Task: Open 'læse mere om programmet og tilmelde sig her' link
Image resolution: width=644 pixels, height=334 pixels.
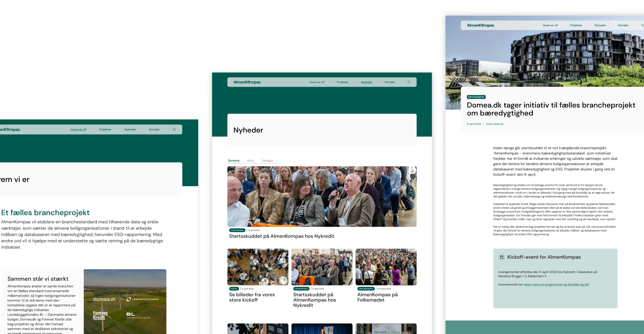Action: click(x=556, y=285)
